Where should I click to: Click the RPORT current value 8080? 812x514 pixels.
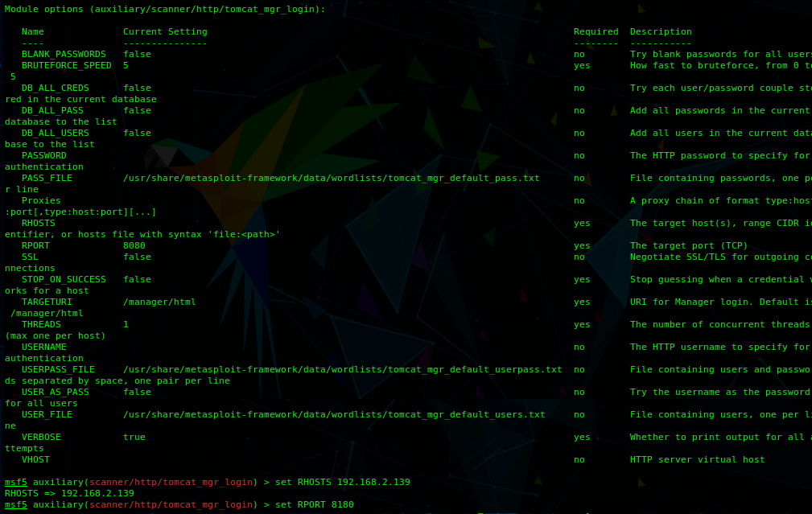pos(134,246)
